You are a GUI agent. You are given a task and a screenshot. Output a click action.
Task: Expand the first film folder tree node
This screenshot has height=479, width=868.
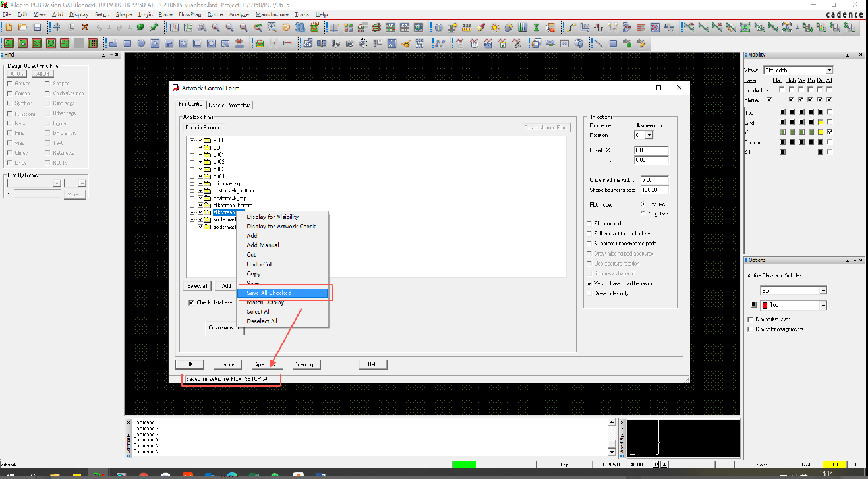point(192,140)
